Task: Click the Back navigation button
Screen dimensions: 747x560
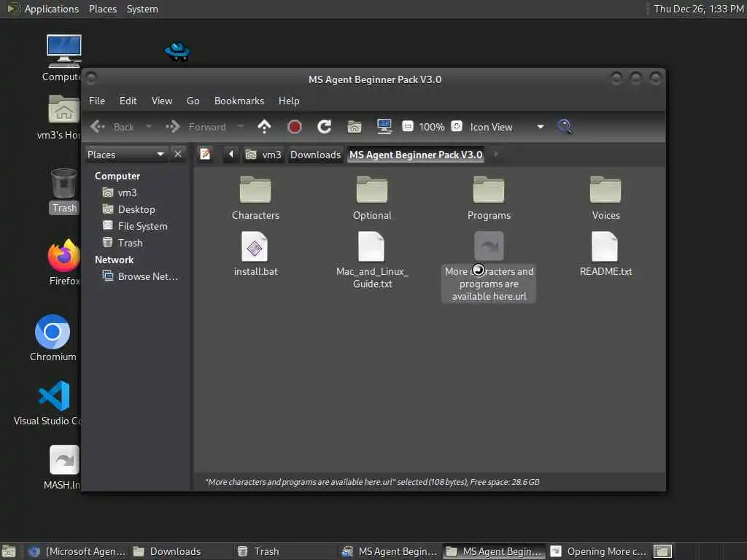Action: (x=112, y=127)
